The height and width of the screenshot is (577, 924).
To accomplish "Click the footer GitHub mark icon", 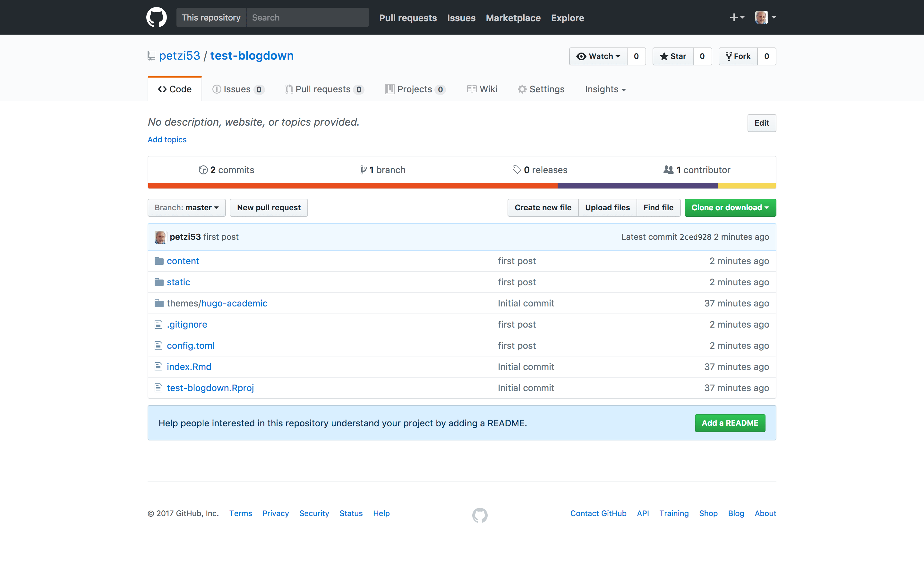I will point(480,515).
